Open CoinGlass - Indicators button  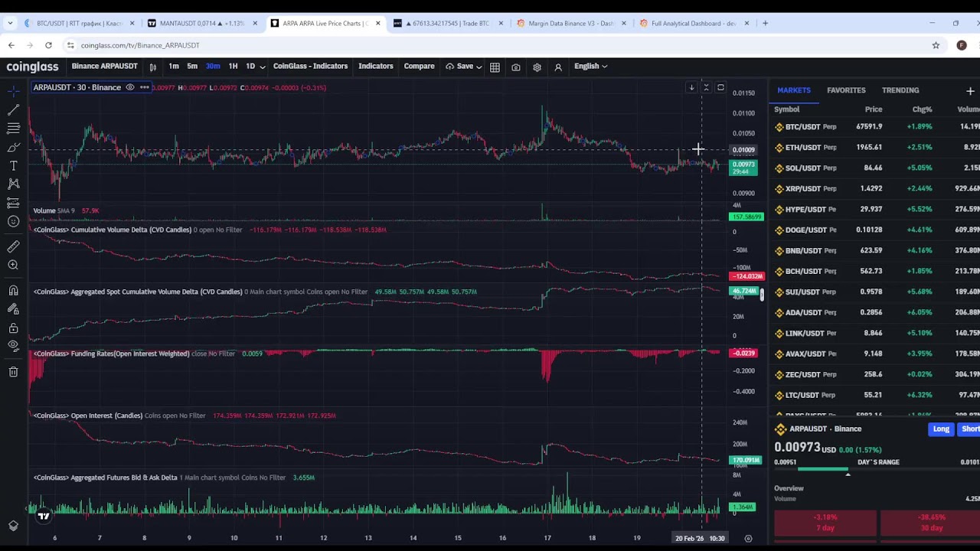310,67
